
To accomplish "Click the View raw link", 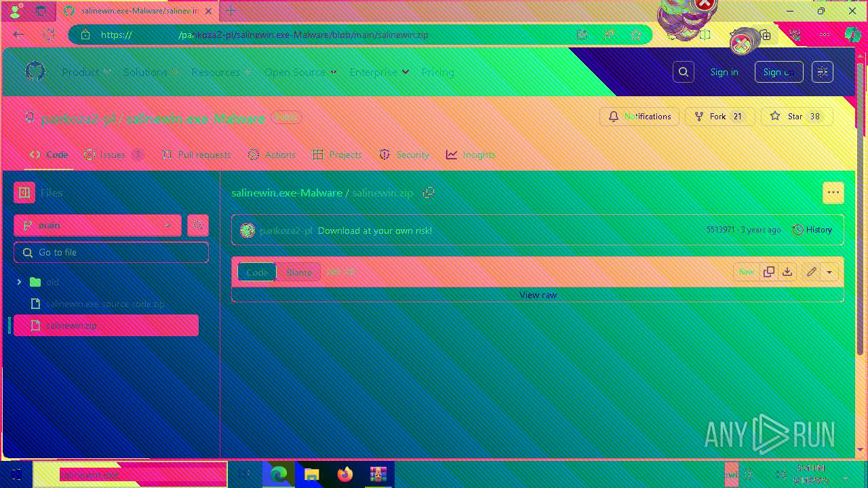I will pos(538,295).
